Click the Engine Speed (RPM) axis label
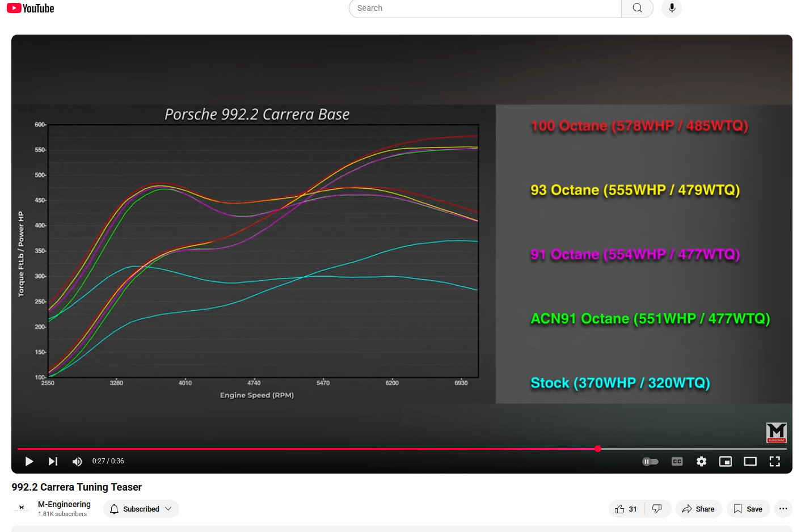 click(x=257, y=395)
